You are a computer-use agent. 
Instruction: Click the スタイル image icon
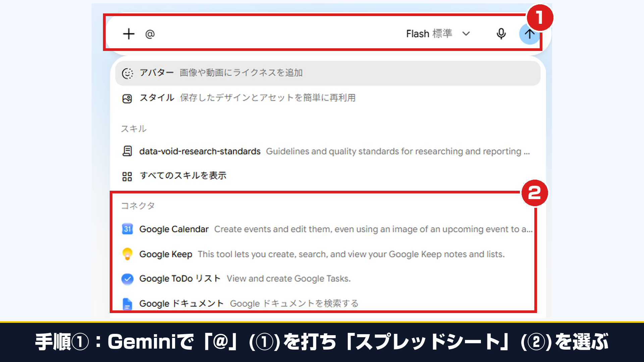click(x=127, y=99)
